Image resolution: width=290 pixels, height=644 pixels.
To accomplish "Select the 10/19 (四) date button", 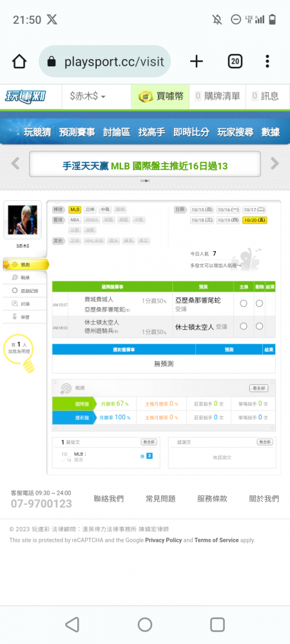I will tap(228, 220).
